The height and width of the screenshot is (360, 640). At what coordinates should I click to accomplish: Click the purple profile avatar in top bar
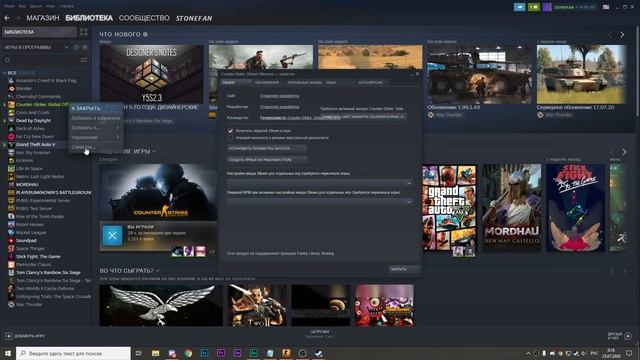tap(547, 7)
